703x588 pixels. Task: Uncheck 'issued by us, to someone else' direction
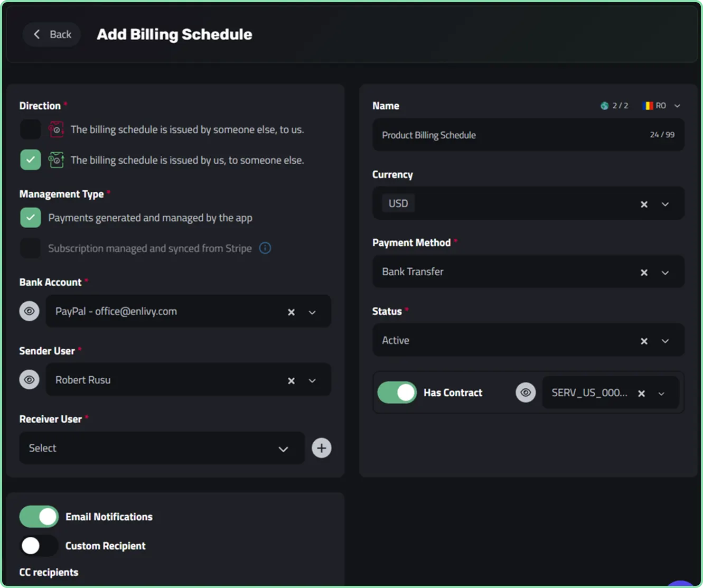click(x=31, y=160)
